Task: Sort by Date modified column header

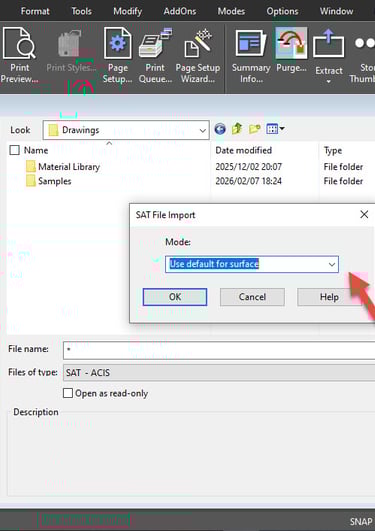Action: (x=244, y=150)
